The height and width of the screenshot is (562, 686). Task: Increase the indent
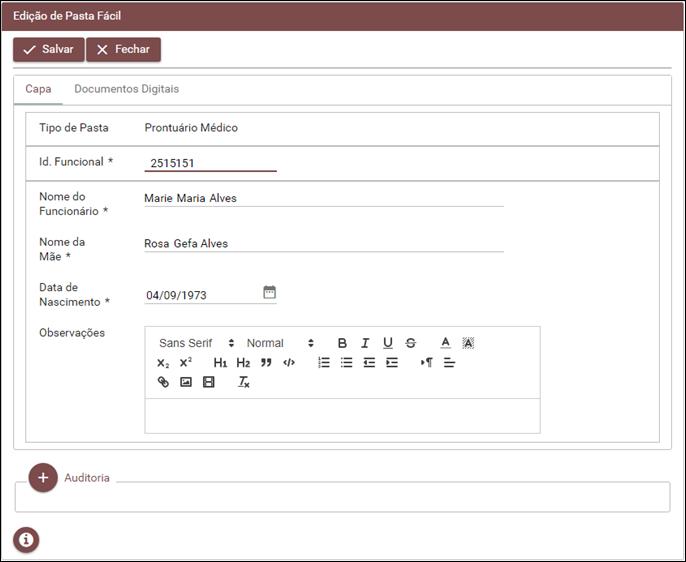[392, 363]
